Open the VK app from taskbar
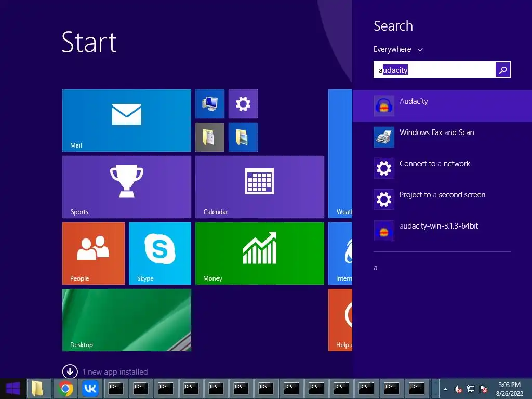The width and height of the screenshot is (532, 399). tap(90, 389)
